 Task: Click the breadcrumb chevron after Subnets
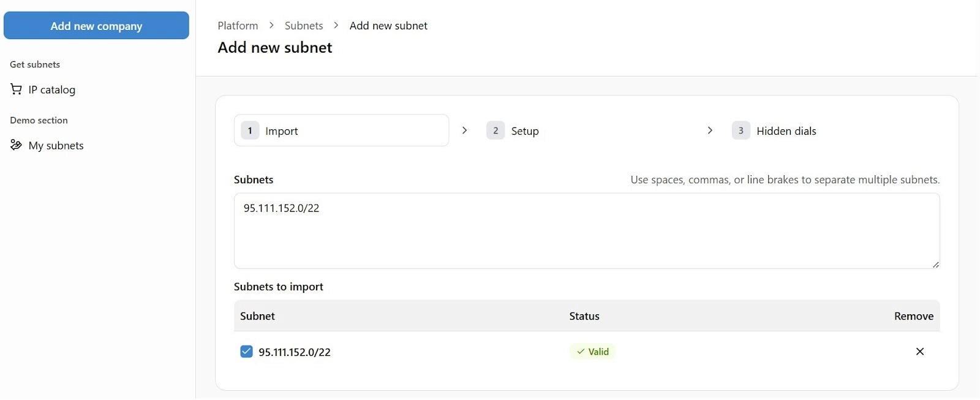tap(336, 26)
